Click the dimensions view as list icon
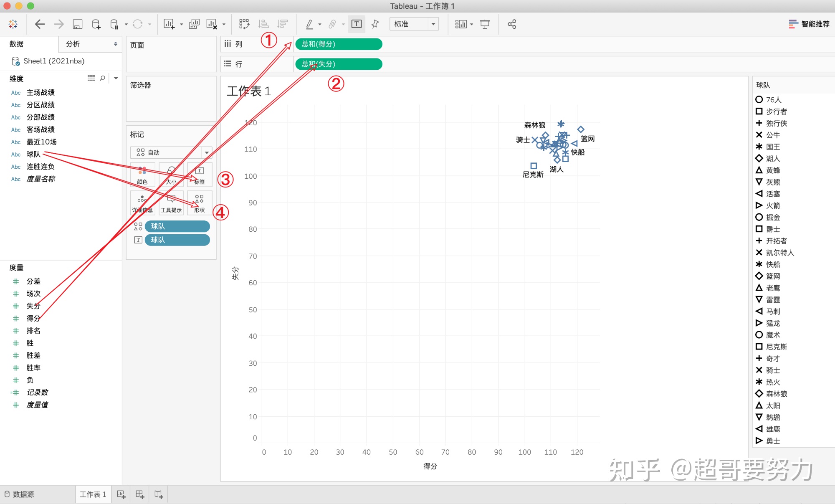Screen dimensions: 835x504 (91, 78)
